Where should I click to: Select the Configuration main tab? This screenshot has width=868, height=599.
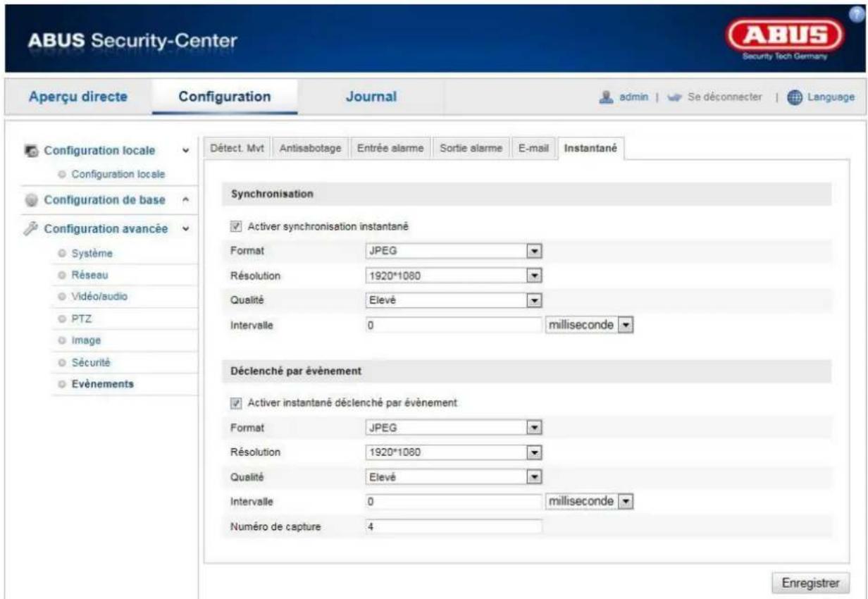tap(224, 97)
